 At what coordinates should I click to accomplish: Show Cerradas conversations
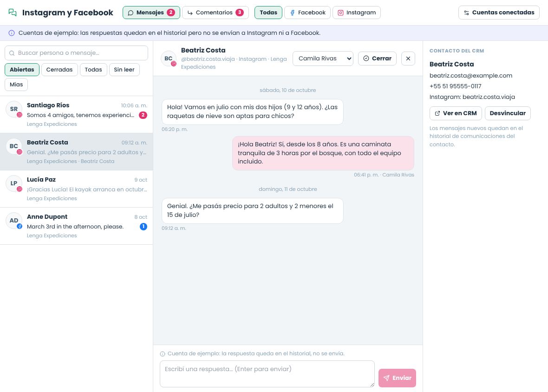pyautogui.click(x=59, y=70)
